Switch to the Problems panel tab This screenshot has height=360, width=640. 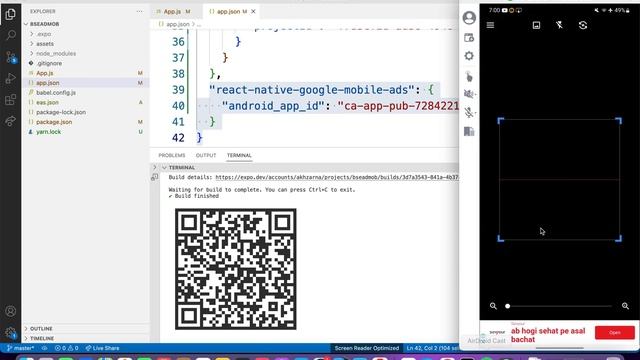[172, 155]
